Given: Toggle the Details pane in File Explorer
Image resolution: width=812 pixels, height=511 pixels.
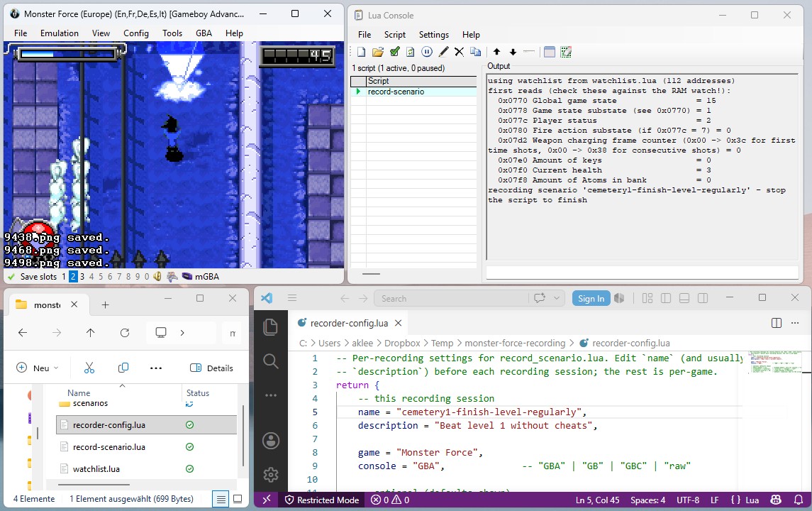Looking at the screenshot, I should pyautogui.click(x=212, y=368).
